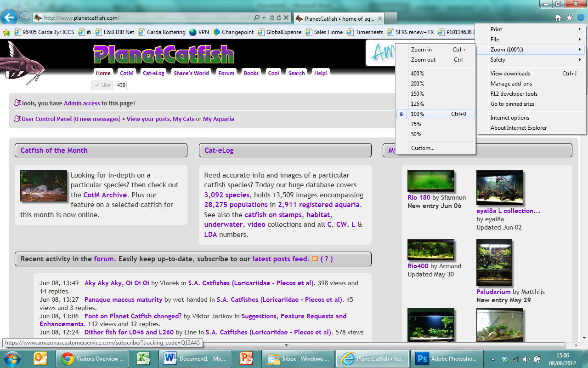Set zoom level to 50%
The height and width of the screenshot is (368, 588).
point(435,134)
